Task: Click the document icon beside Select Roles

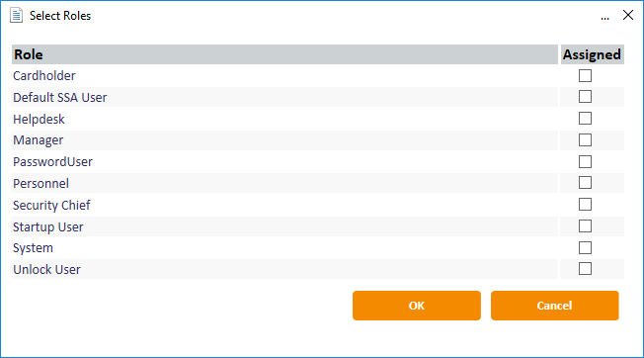Action: click(16, 16)
